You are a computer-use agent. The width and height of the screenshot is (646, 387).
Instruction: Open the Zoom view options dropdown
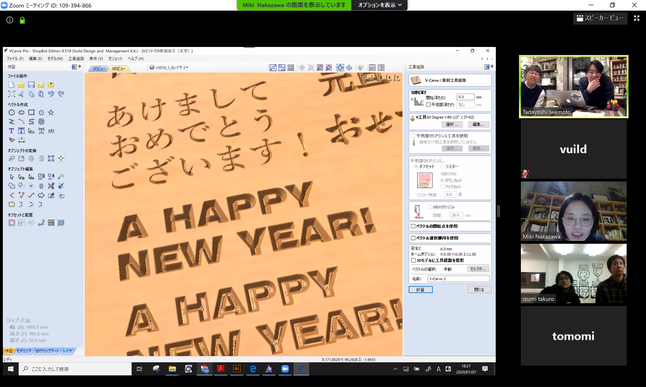point(379,5)
